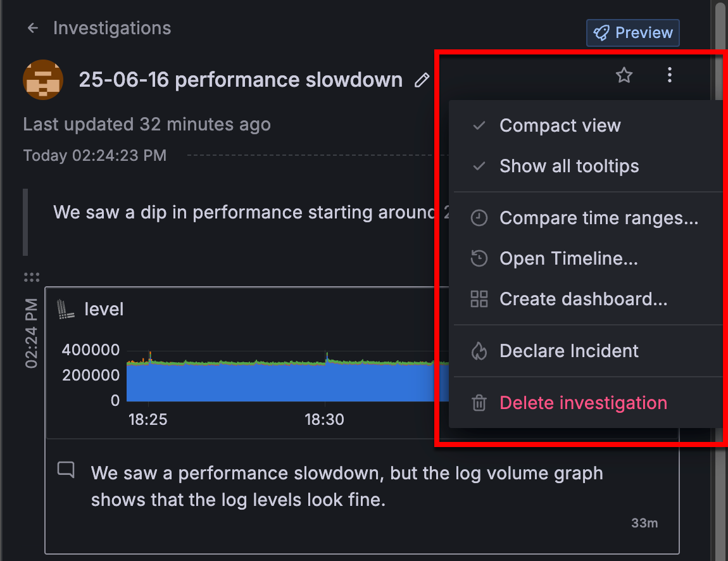
Task: Select Compare time ranges menu entry
Action: [598, 218]
